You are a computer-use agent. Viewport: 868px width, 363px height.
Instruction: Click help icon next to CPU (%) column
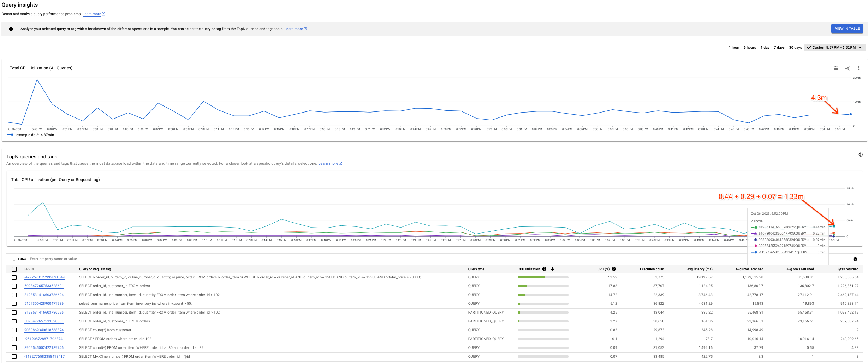coord(614,269)
